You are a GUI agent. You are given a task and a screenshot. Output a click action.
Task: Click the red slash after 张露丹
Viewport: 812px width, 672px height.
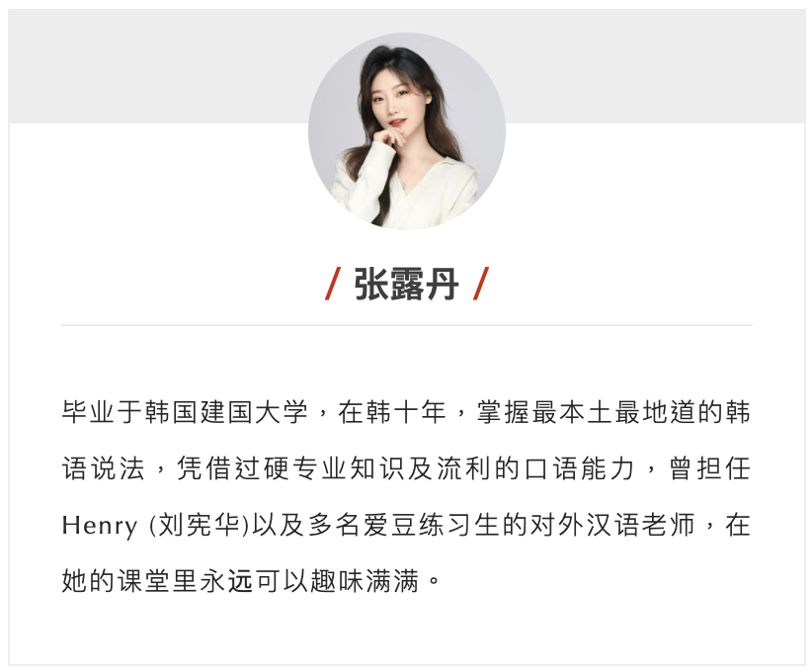point(481,284)
